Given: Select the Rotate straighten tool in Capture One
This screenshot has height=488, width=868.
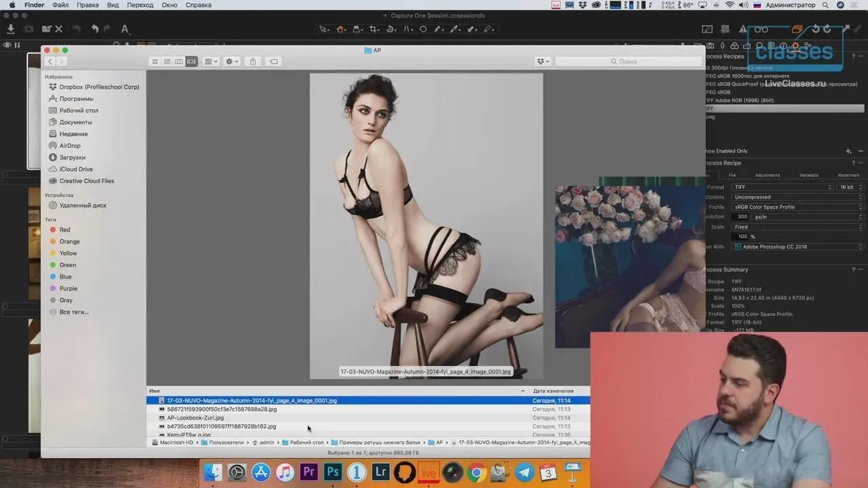Looking at the screenshot, I should pyautogui.click(x=391, y=29).
